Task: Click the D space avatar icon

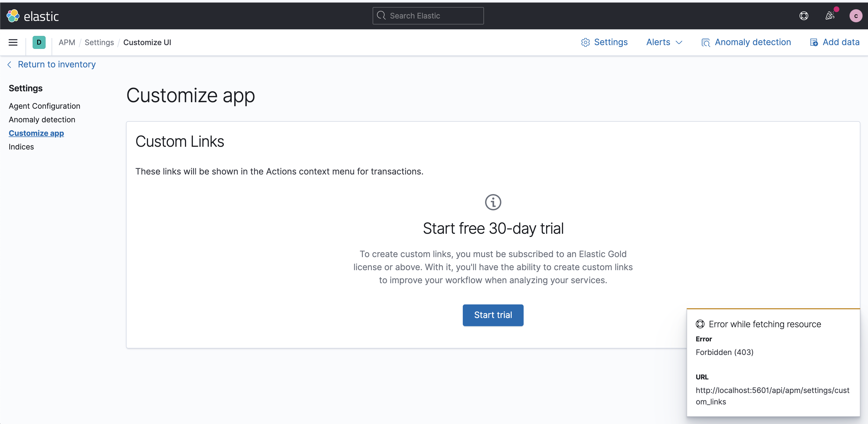Action: click(39, 42)
